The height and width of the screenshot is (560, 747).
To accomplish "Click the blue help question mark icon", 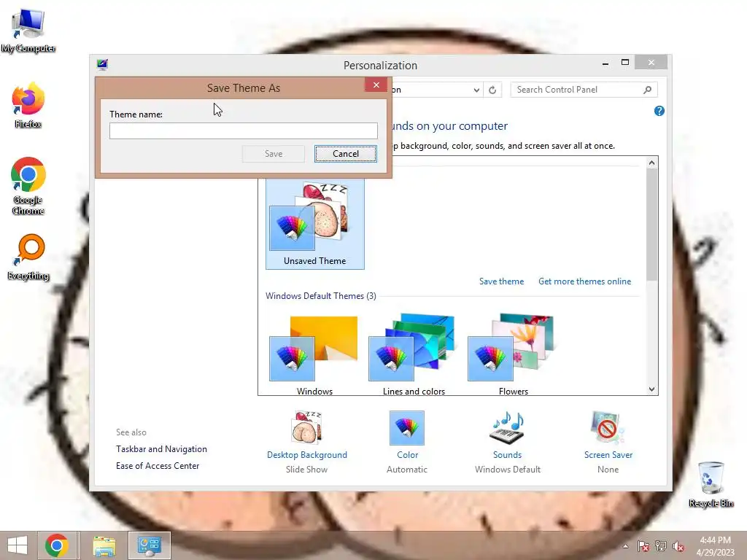I will pyautogui.click(x=659, y=111).
